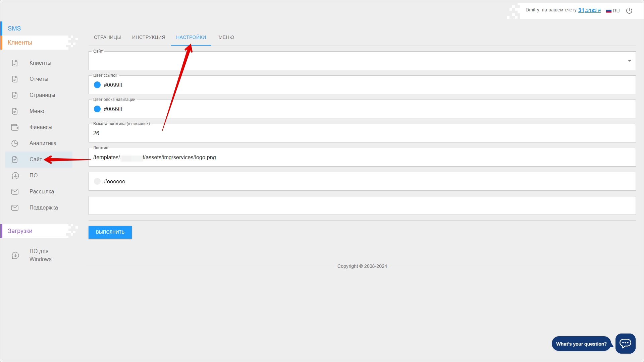
Task: Expand the Сайт dropdown arrow
Action: tap(629, 61)
